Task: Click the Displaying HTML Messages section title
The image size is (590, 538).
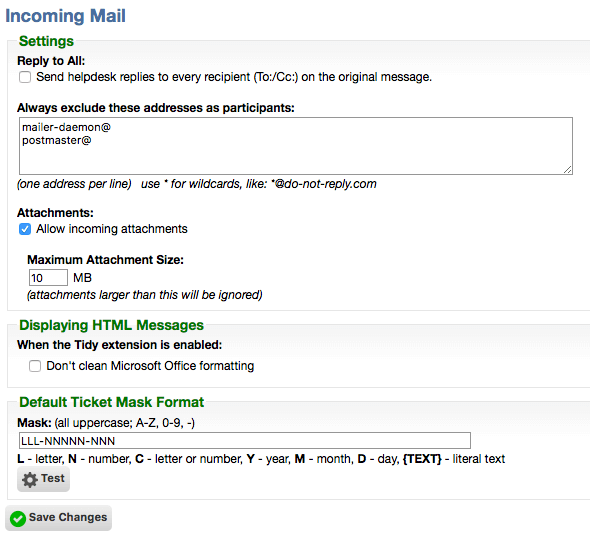Action: point(111,325)
